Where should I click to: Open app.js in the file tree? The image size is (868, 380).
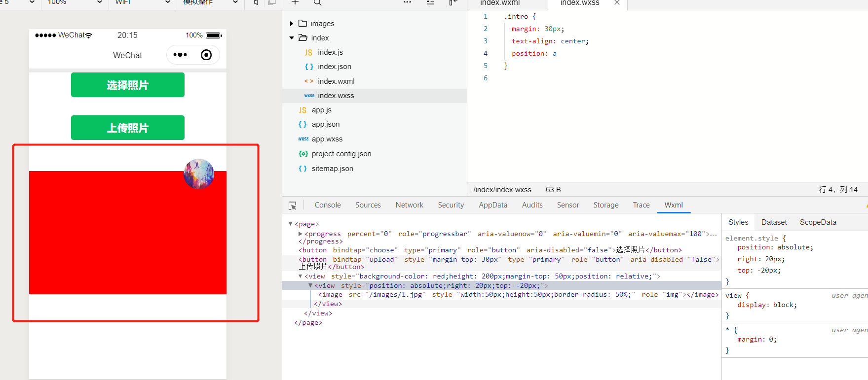pyautogui.click(x=322, y=110)
